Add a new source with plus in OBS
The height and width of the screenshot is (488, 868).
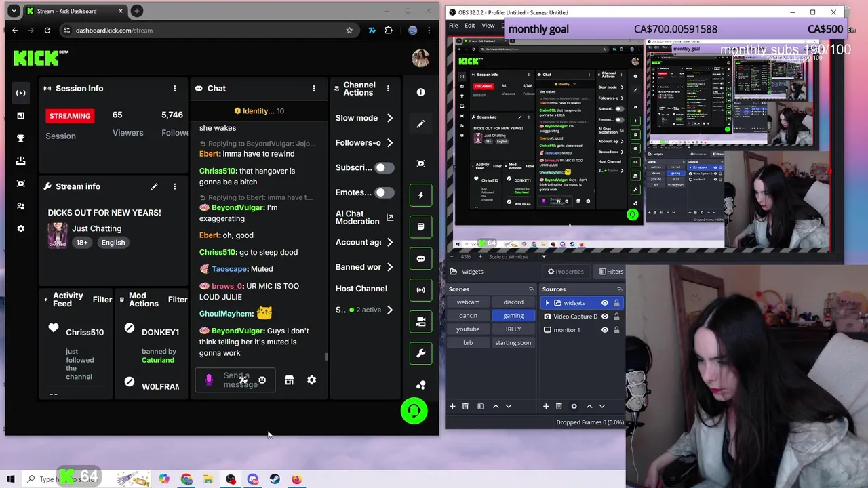point(546,406)
